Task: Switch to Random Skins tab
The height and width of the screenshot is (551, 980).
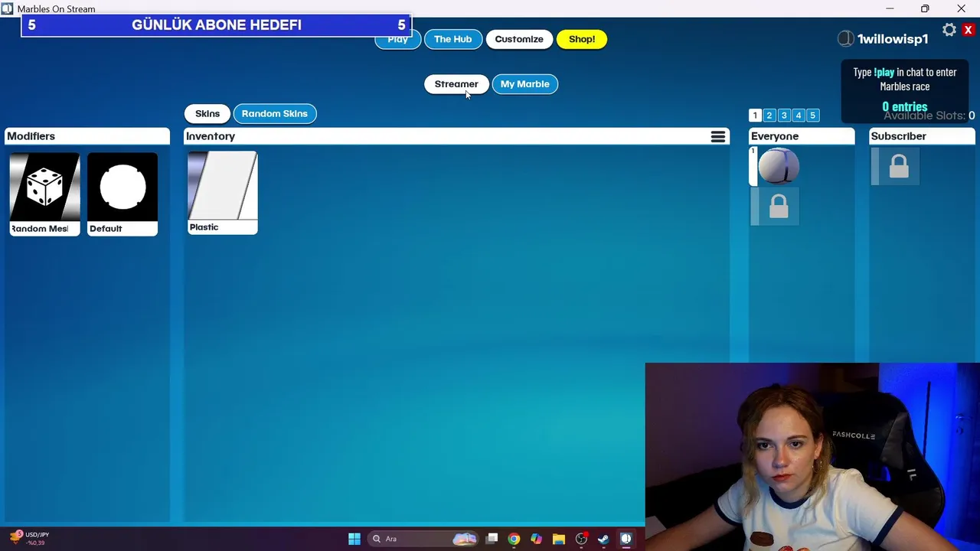Action: point(275,113)
